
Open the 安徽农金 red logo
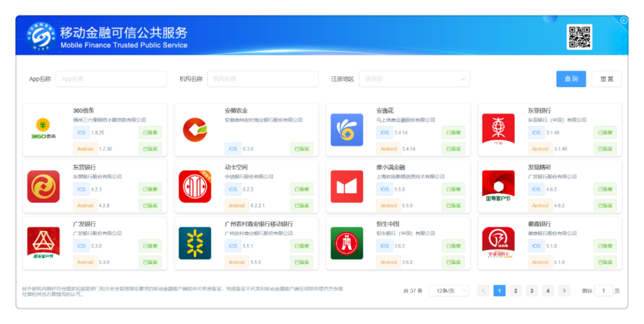(x=194, y=129)
